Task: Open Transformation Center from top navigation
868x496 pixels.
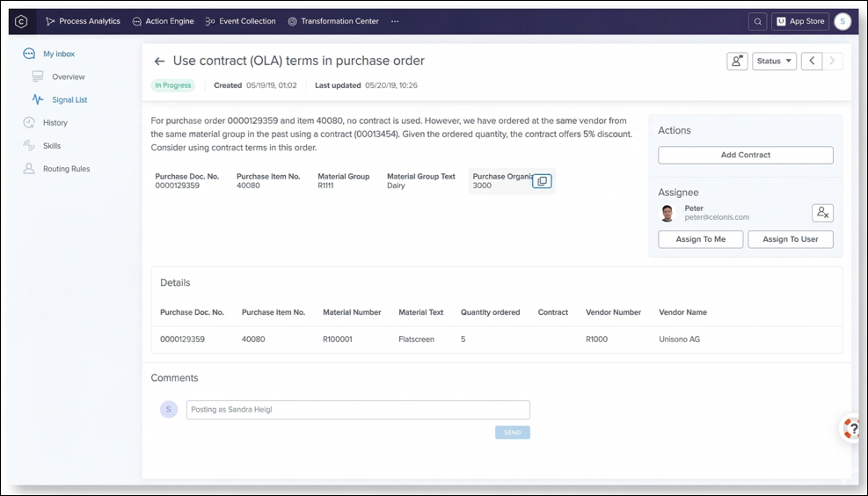Action: click(x=332, y=22)
